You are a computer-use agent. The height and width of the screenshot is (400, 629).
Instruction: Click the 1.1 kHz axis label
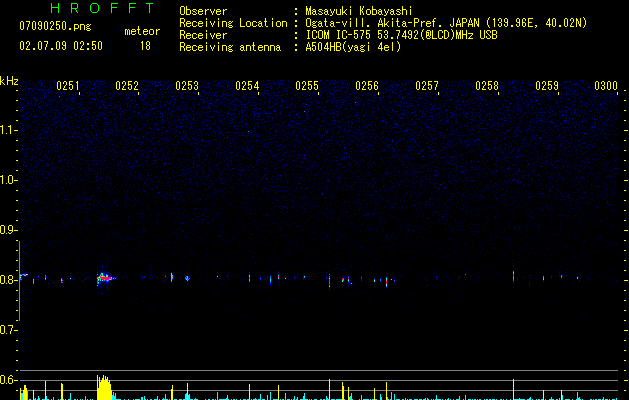point(9,130)
